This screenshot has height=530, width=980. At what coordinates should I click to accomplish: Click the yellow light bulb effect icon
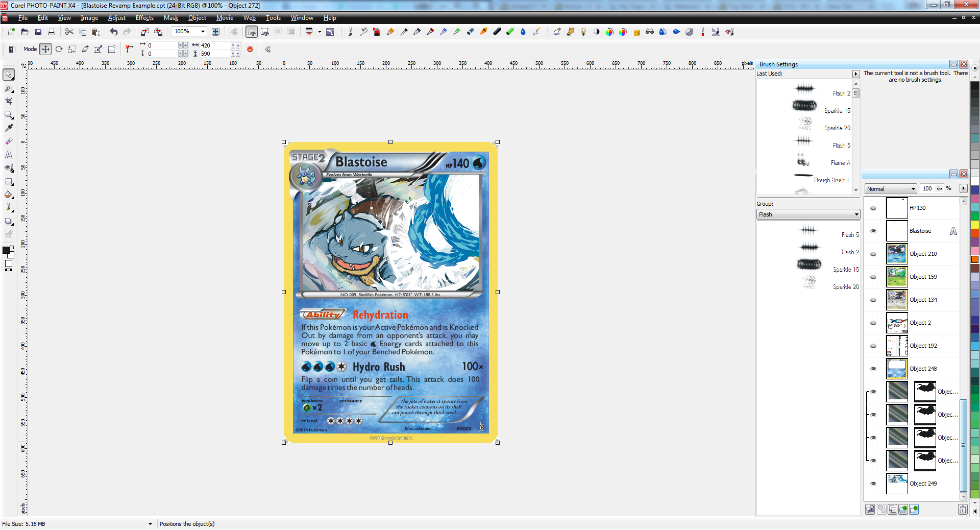(x=583, y=32)
